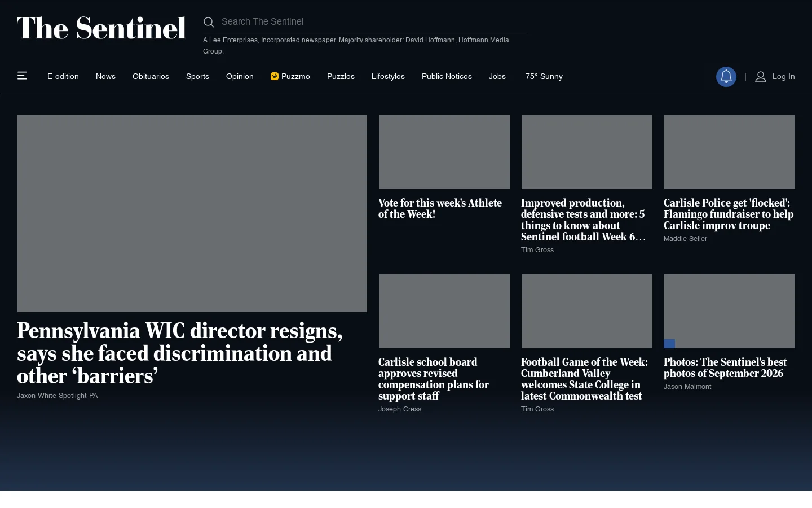
Task: Click the Jaxon White Spotlight PA byline
Action: [58, 396]
